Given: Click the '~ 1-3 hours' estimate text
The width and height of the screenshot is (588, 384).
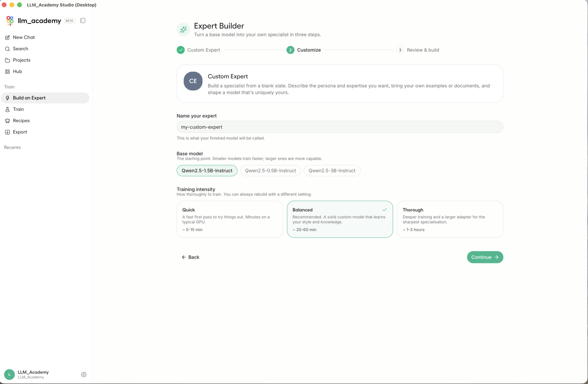Looking at the screenshot, I should point(413,230).
